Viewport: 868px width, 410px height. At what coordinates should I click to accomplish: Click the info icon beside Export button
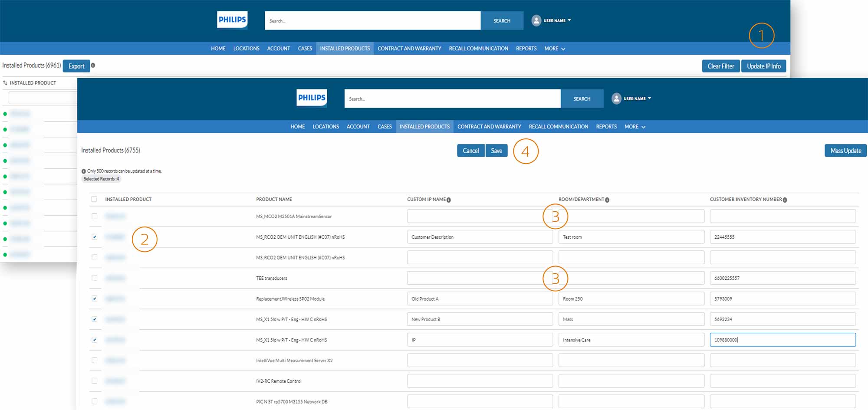[93, 66]
